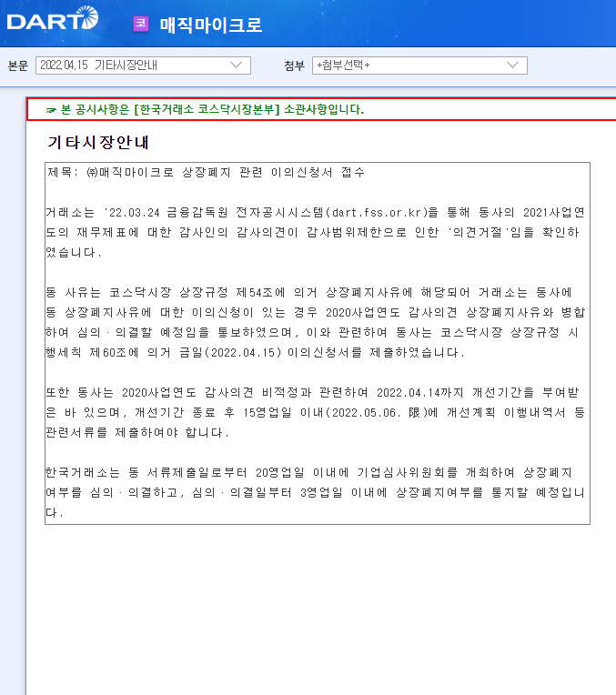Click the dart.fss.or.kr text in paragraph
616x695 pixels.
[377, 213]
